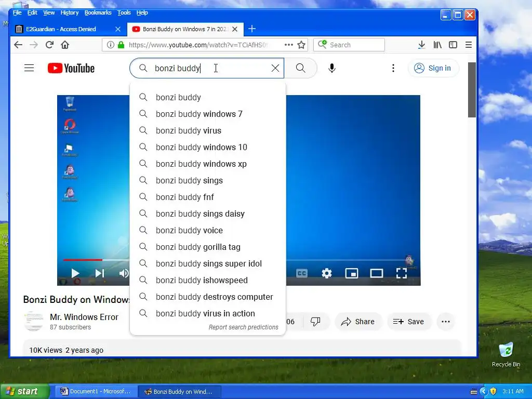
Task: Choose suggestion "bonzi buddy windows xp"
Action: click(x=208, y=164)
